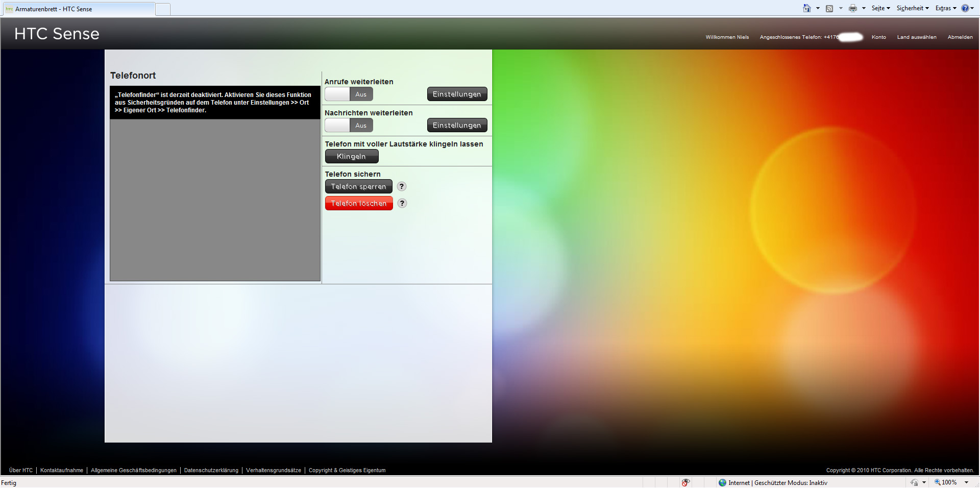The image size is (980, 488).
Task: Open the Datenschutzerklärung footer link
Action: tap(211, 470)
